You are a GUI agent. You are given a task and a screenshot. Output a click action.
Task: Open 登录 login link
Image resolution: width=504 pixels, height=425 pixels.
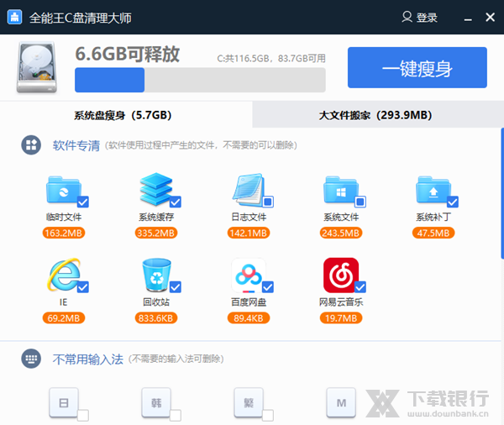tap(427, 18)
